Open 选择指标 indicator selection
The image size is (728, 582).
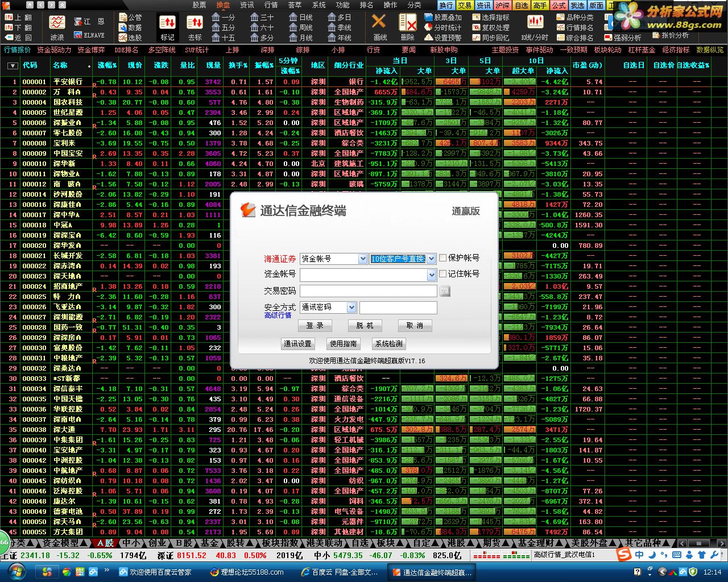(x=491, y=17)
